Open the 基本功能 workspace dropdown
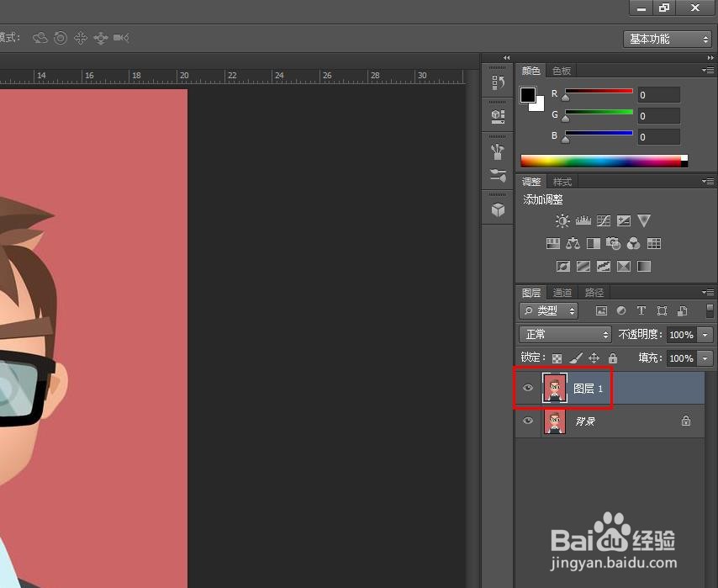The width and height of the screenshot is (718, 588). 668,39
